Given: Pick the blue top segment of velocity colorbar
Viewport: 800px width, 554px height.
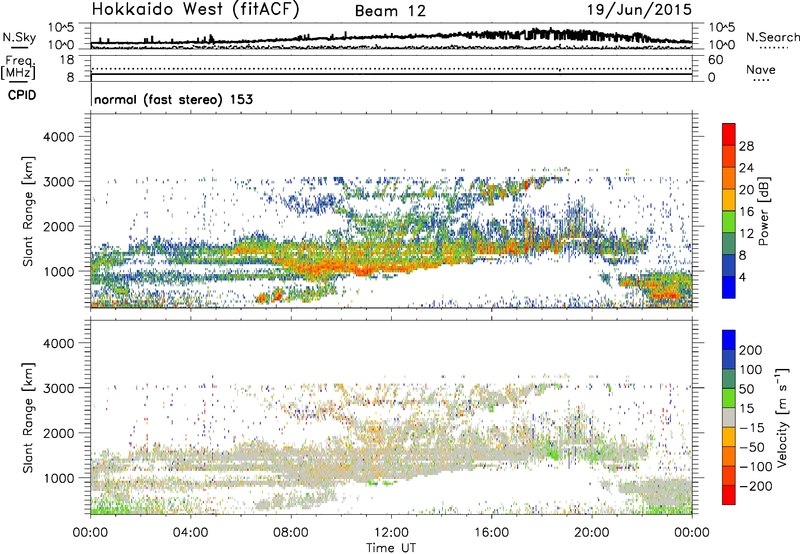Looking at the screenshot, I should [x=729, y=340].
